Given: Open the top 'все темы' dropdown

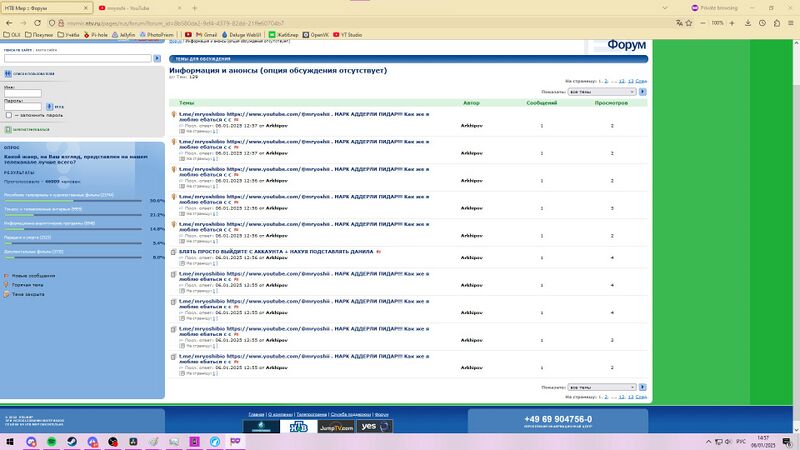Looking at the screenshot, I should 602,92.
